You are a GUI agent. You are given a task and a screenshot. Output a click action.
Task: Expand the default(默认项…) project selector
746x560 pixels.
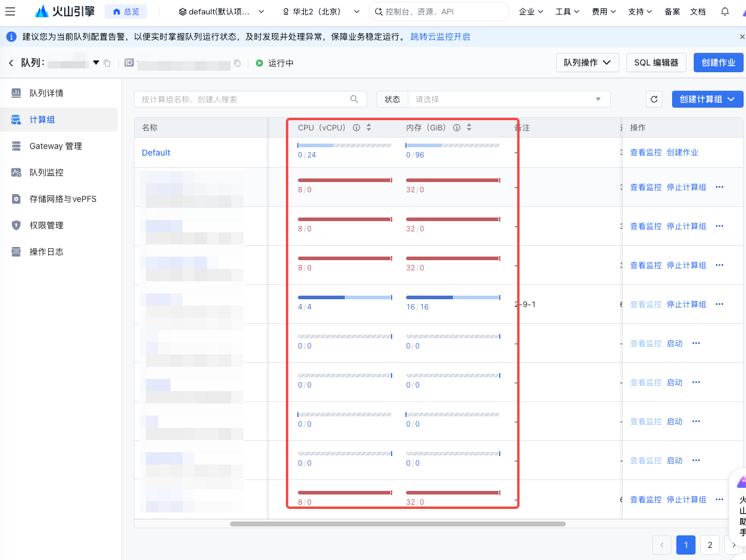(222, 11)
